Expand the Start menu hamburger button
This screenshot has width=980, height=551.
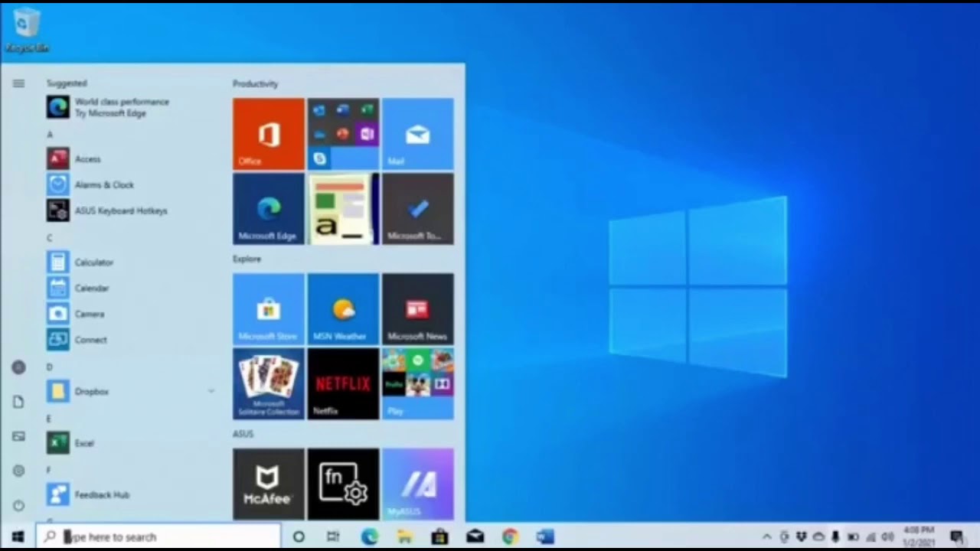click(18, 83)
